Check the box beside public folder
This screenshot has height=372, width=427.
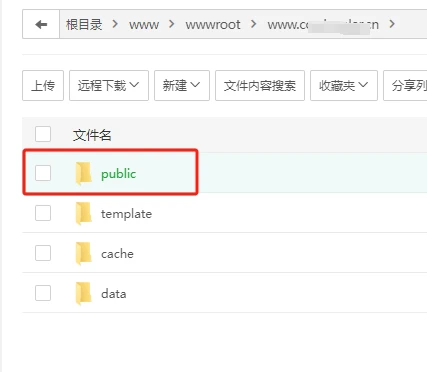(x=43, y=173)
